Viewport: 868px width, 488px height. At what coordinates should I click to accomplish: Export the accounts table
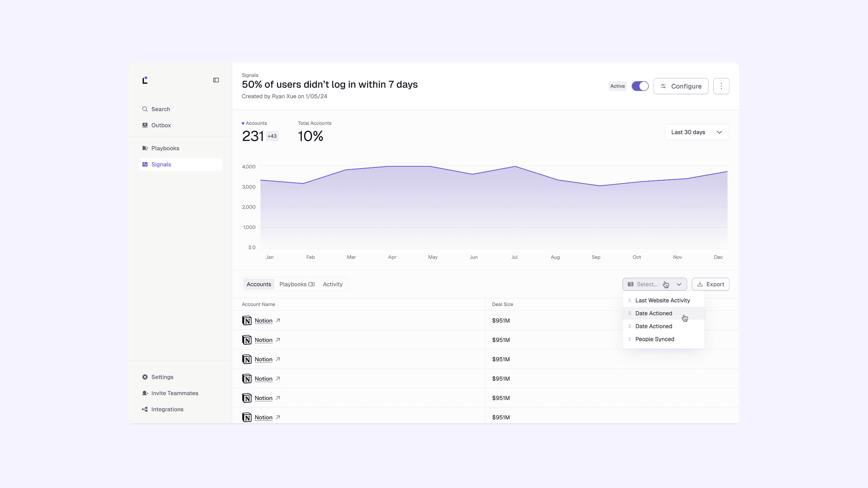(x=710, y=284)
